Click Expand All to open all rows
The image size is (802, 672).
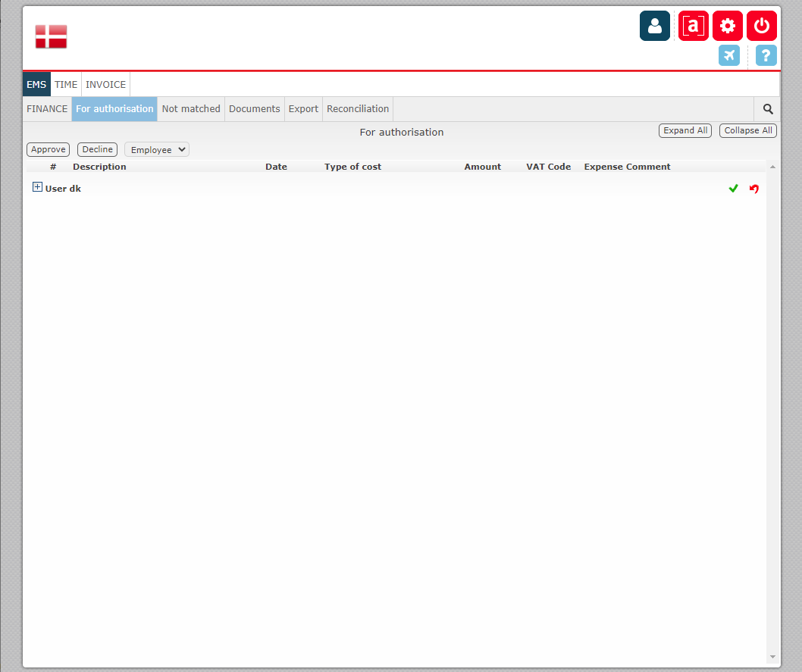coord(685,130)
